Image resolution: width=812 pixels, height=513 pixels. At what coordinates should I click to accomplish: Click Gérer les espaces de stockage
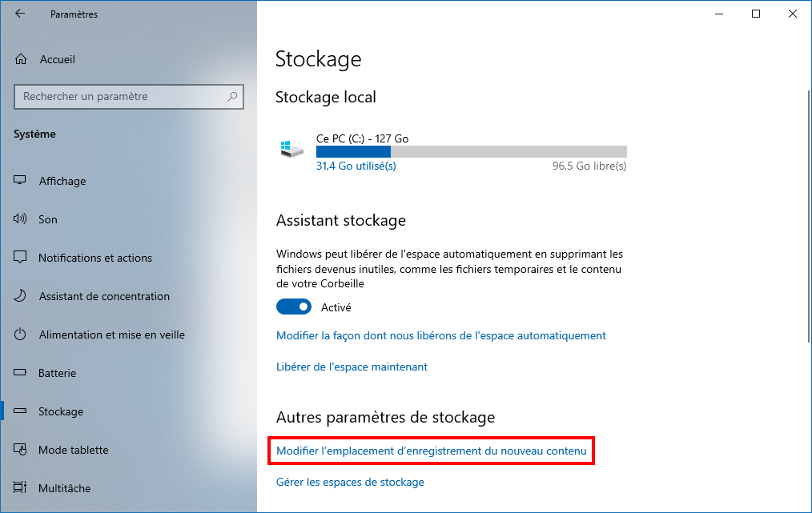click(x=350, y=482)
